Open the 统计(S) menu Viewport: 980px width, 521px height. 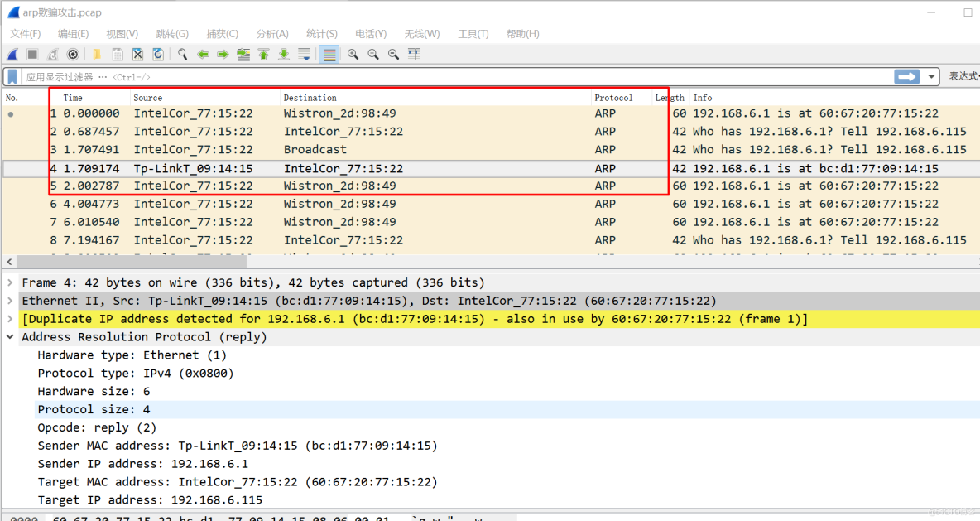coord(322,34)
